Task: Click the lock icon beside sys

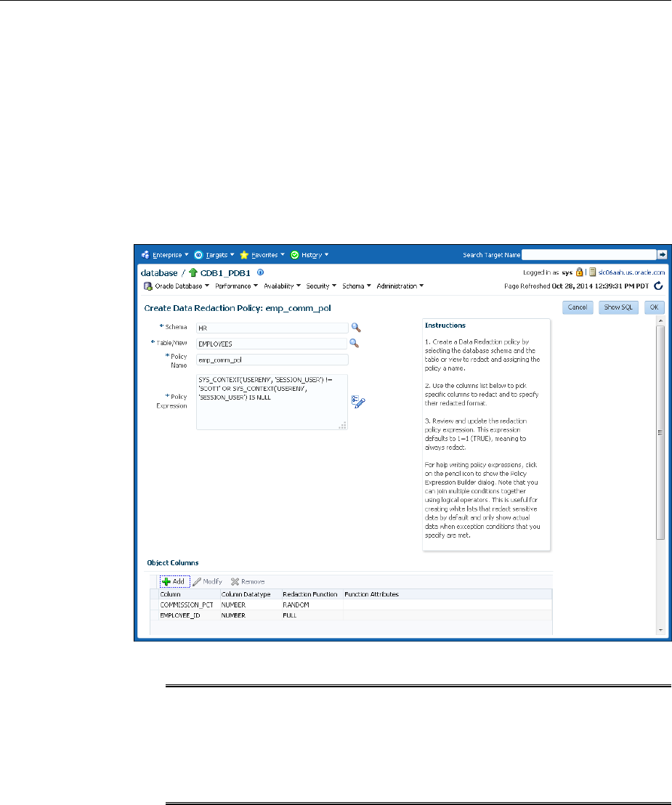Action: pyautogui.click(x=579, y=272)
